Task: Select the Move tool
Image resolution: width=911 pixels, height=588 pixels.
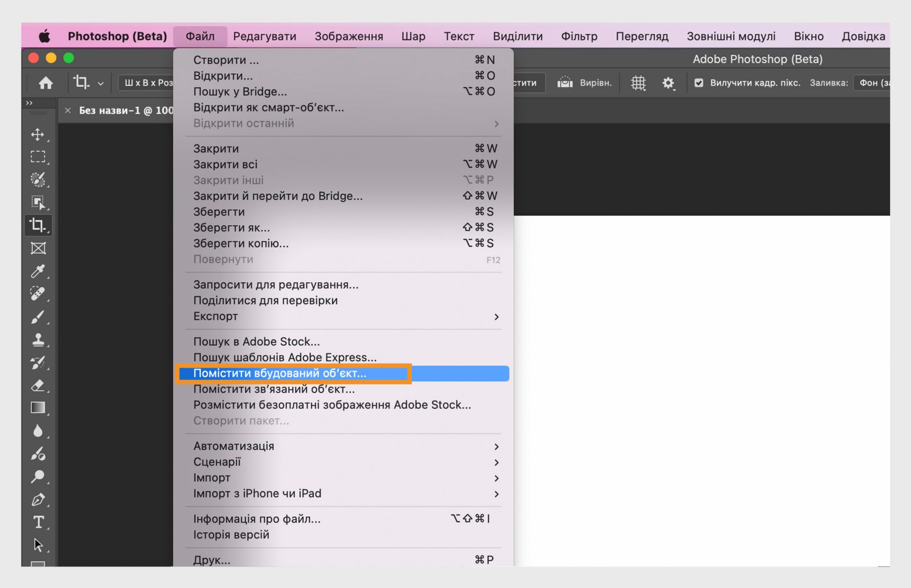Action: [x=38, y=135]
